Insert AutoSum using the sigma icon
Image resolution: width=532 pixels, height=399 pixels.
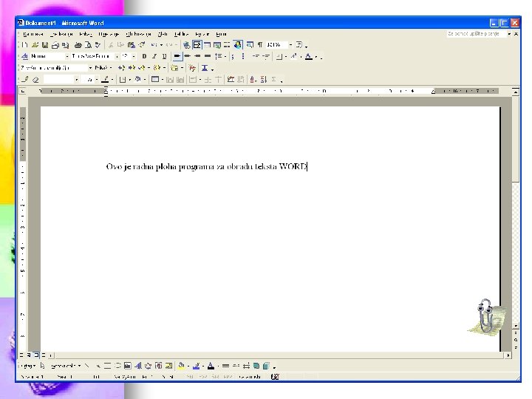273,79
